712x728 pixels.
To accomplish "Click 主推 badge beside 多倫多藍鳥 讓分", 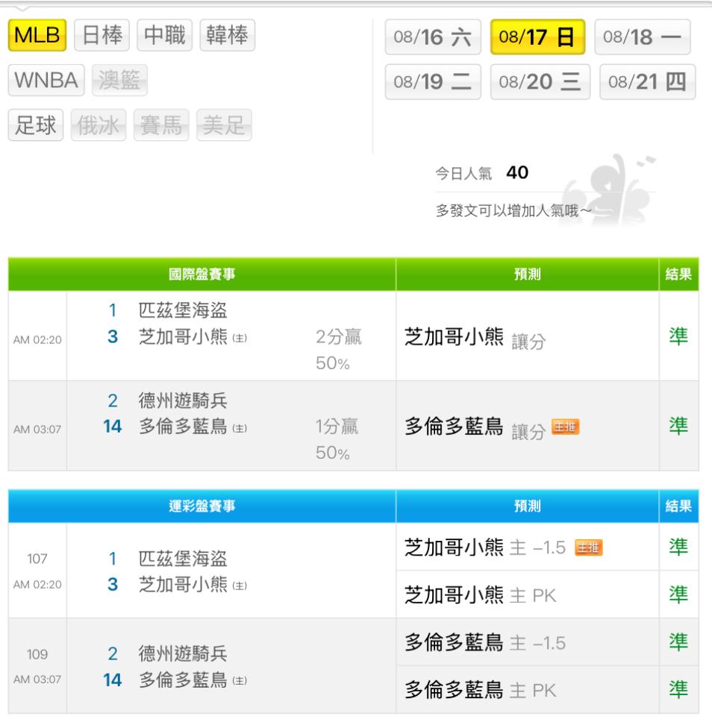I will (565, 427).
